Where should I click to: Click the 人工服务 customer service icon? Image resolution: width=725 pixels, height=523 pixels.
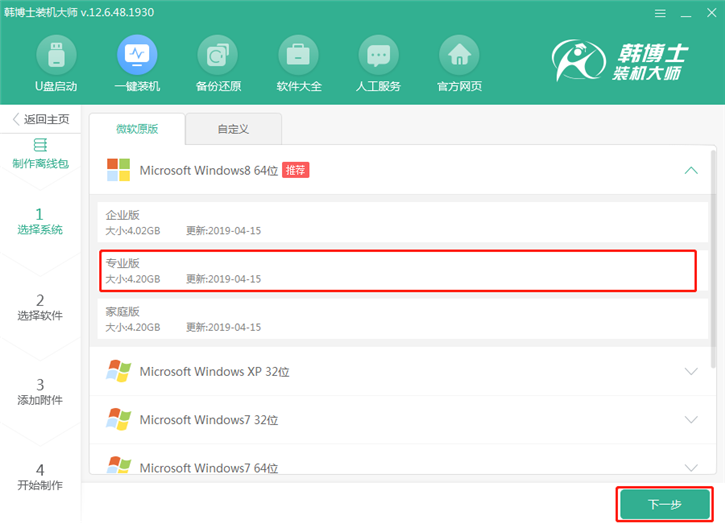[x=377, y=54]
